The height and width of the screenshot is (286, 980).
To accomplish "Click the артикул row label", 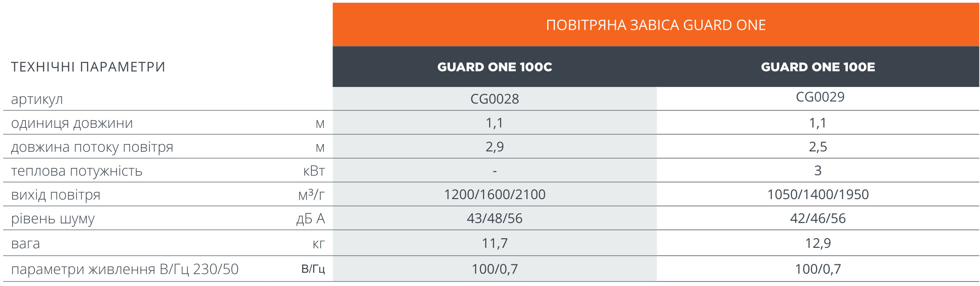I will point(37,99).
